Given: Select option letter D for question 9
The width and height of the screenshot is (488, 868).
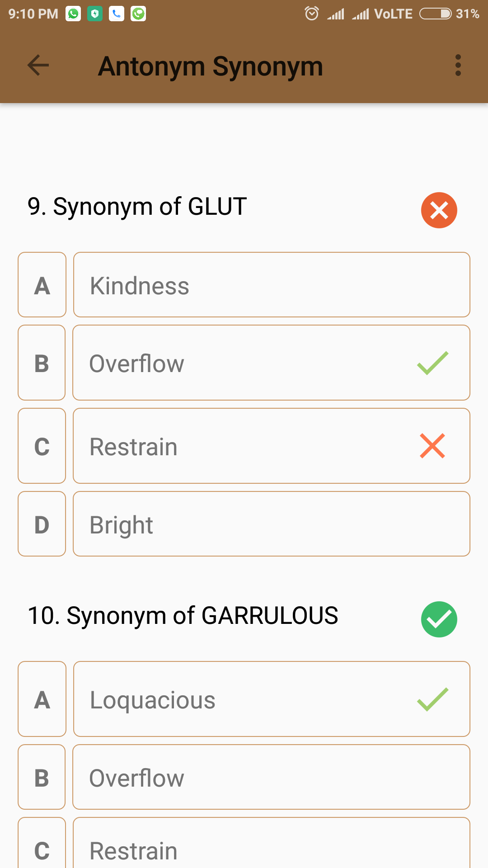Looking at the screenshot, I should pyautogui.click(x=42, y=524).
